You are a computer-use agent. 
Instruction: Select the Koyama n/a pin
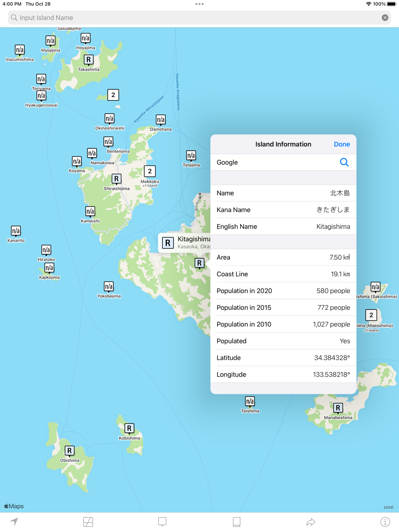click(x=77, y=162)
